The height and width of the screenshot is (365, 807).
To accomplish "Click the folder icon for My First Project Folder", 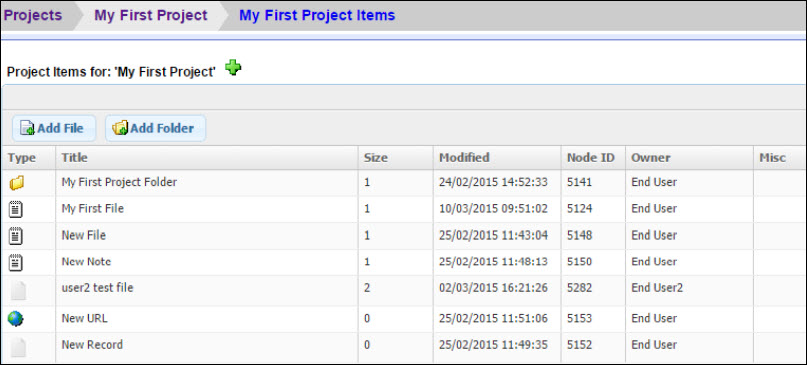I will pyautogui.click(x=16, y=183).
